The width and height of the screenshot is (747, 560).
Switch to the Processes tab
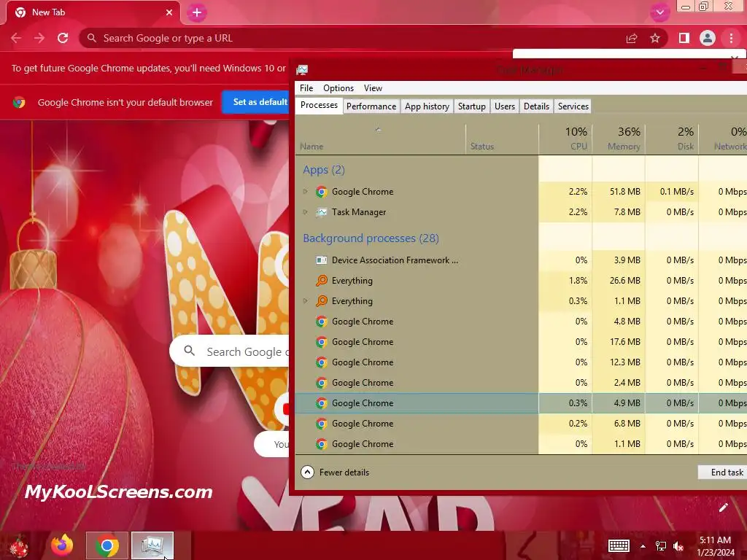(319, 105)
